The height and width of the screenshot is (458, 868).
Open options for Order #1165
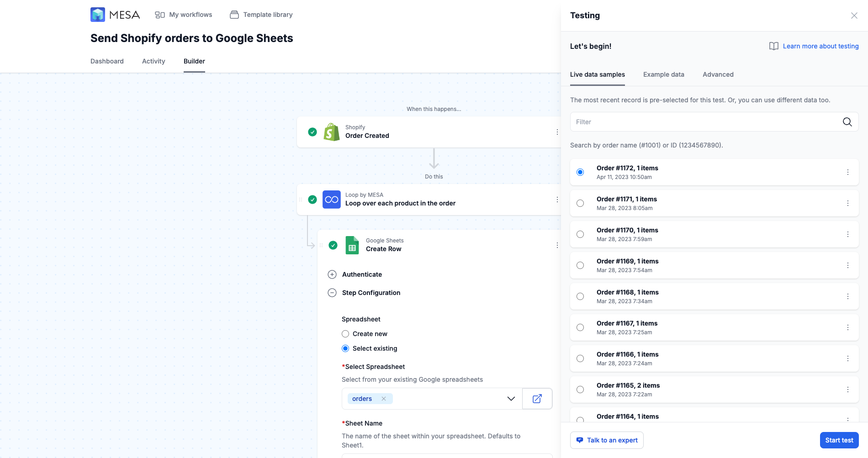(848, 390)
